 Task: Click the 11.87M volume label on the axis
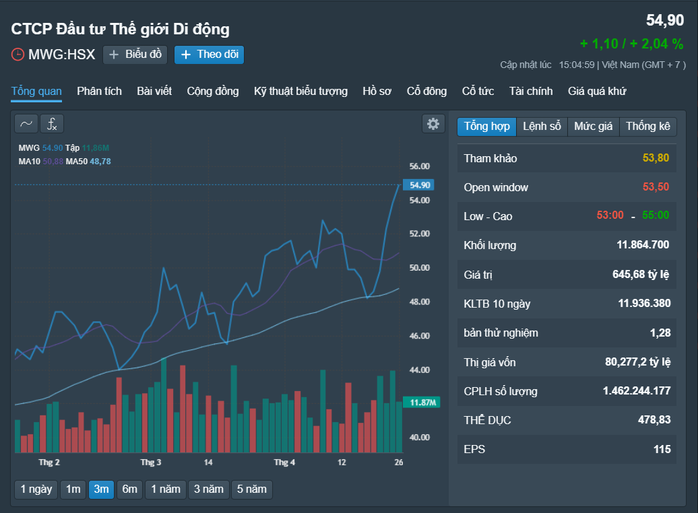421,403
